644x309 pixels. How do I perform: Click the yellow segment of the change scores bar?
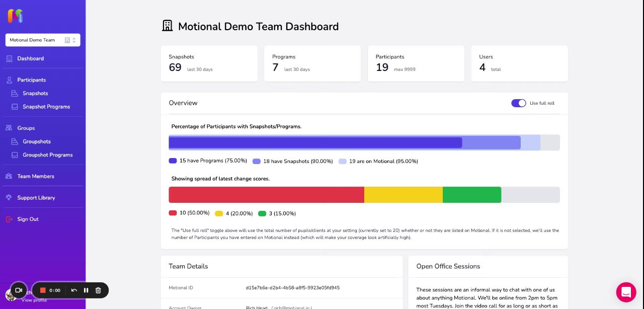pyautogui.click(x=404, y=195)
